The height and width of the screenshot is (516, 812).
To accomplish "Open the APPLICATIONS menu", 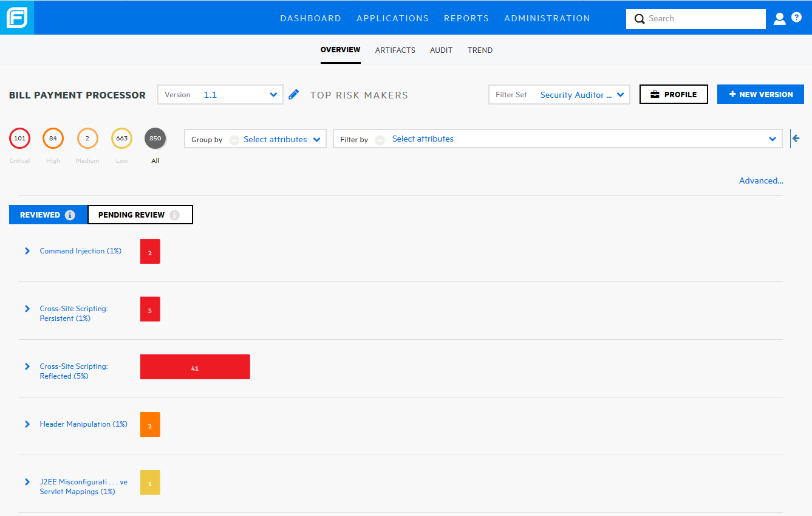I will (392, 18).
